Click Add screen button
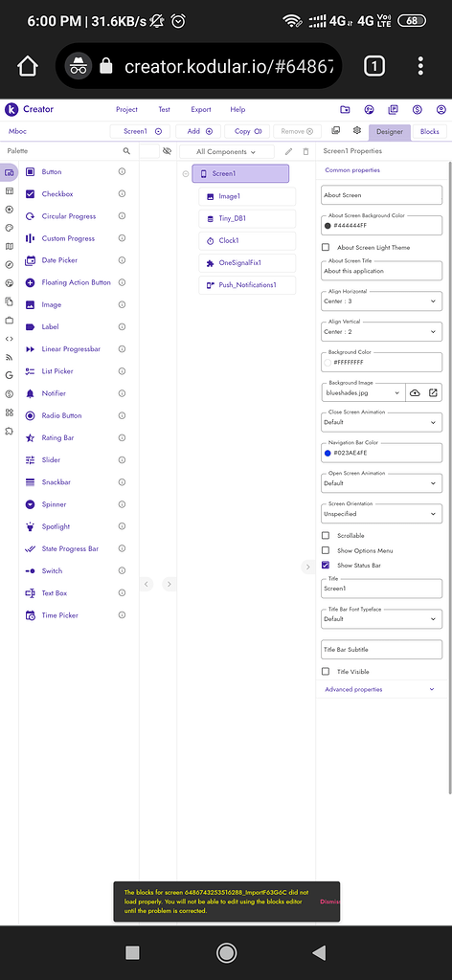This screenshot has height=980, width=452. pyautogui.click(x=198, y=131)
